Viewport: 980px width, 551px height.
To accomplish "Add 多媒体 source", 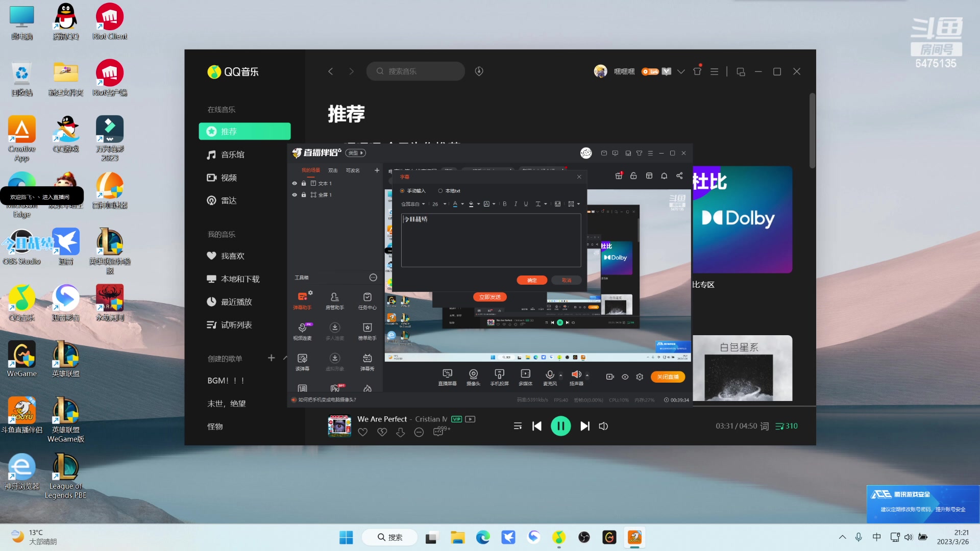I will pos(526,377).
